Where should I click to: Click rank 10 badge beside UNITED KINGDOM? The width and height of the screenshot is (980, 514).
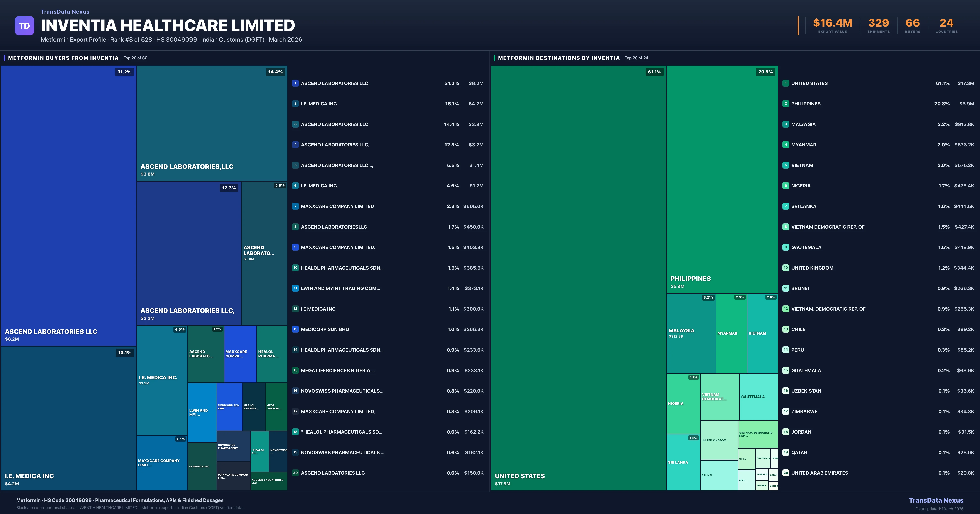point(786,268)
